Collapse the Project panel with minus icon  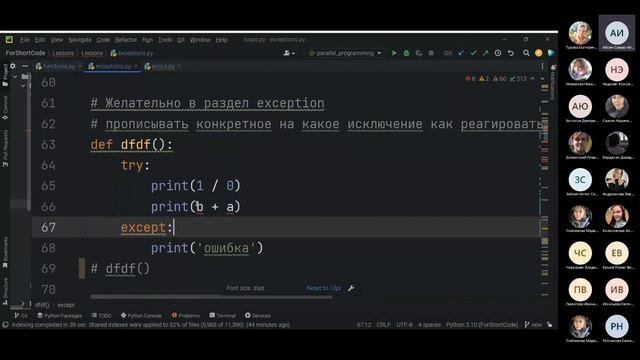[25, 66]
